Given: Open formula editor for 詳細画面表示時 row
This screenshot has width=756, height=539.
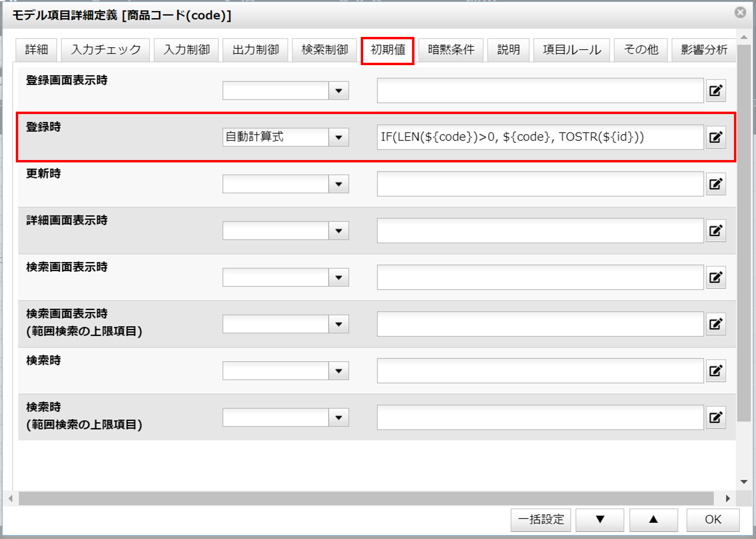Looking at the screenshot, I should tap(716, 231).
